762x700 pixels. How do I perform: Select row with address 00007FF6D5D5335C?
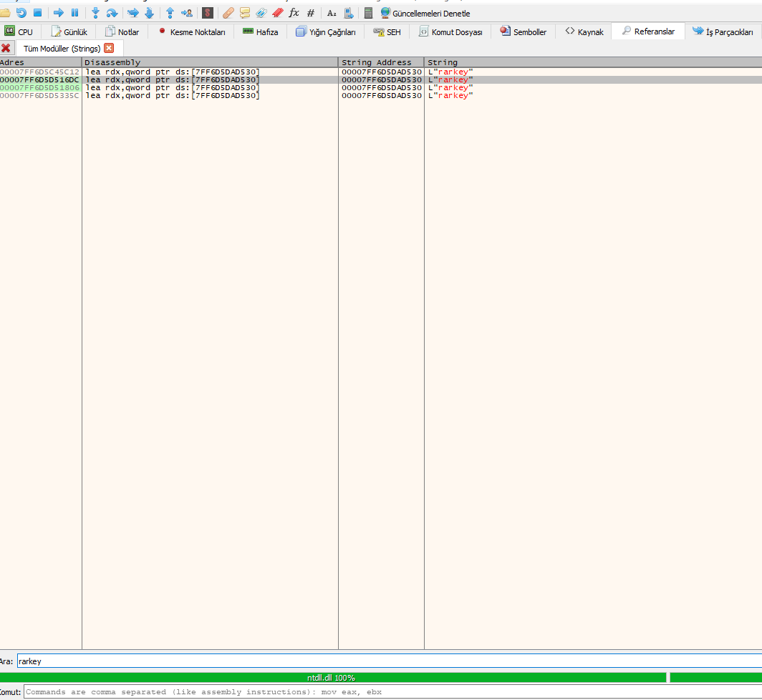click(x=381, y=96)
